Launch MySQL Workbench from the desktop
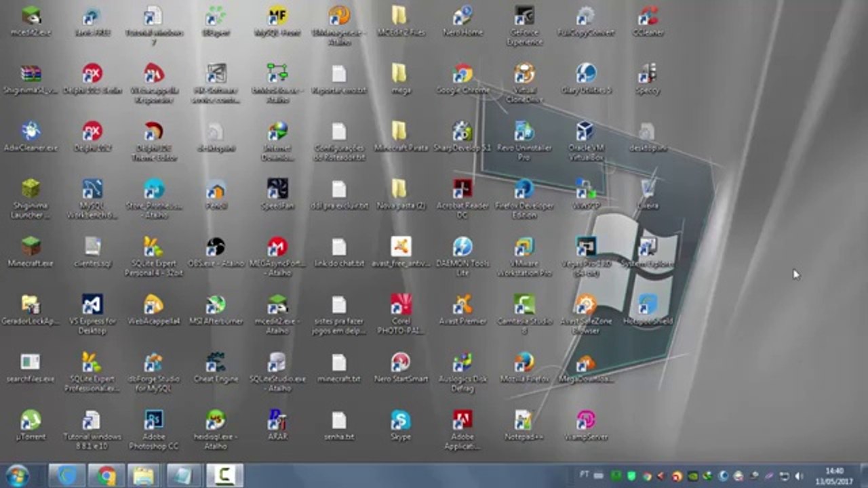The width and height of the screenshot is (868, 488). (92, 199)
